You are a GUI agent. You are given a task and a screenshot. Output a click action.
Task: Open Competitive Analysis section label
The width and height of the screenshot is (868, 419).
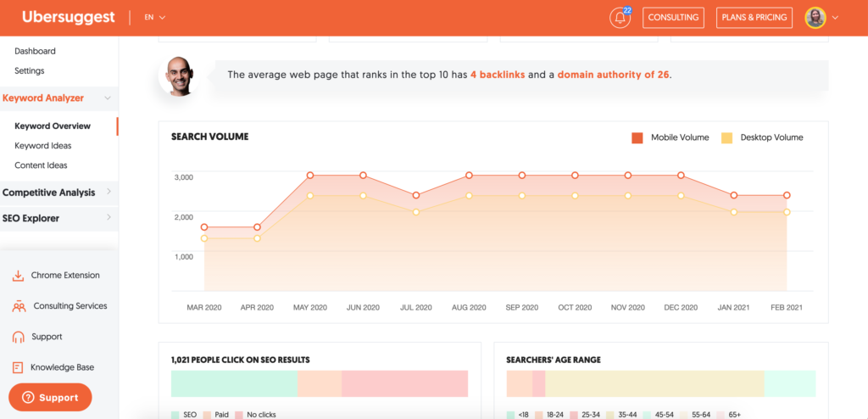click(x=48, y=193)
